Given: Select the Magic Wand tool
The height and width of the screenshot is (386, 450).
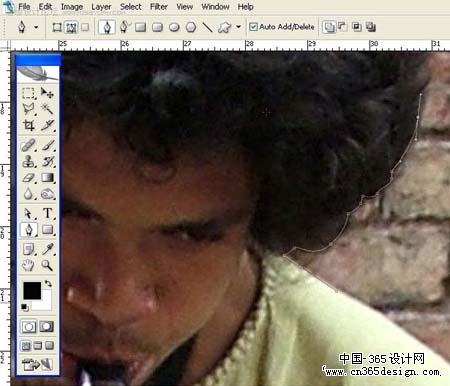Looking at the screenshot, I should point(47,109).
